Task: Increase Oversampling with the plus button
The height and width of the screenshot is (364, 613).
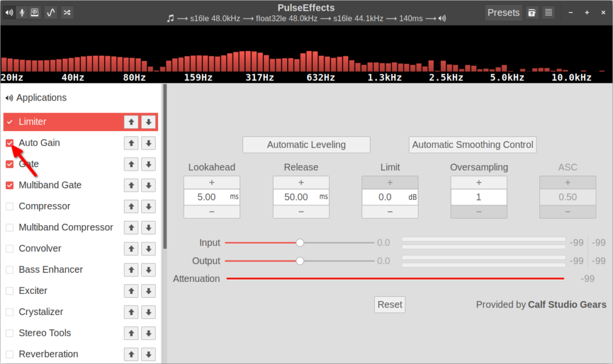Action: click(x=478, y=182)
